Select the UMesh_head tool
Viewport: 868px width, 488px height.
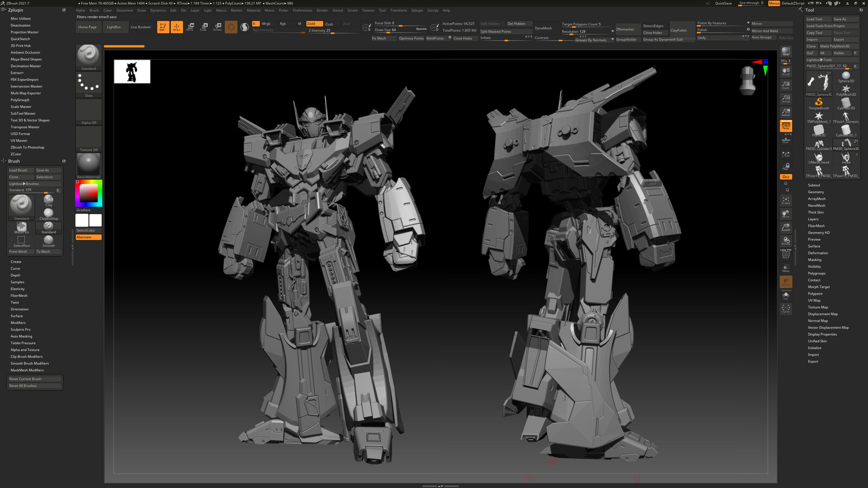click(x=819, y=158)
